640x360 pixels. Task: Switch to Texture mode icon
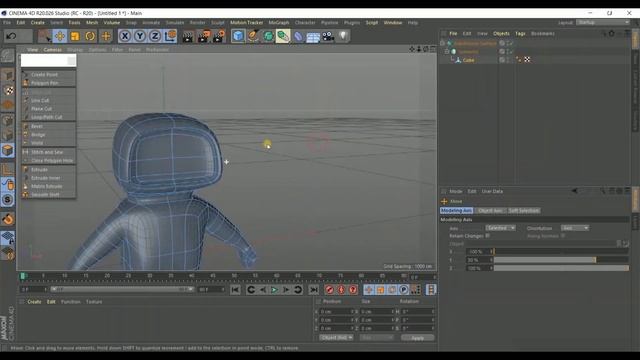point(8,91)
